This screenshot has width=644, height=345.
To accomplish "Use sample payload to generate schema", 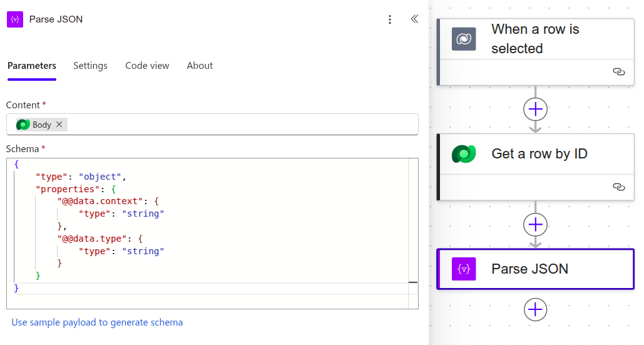I will click(x=97, y=322).
